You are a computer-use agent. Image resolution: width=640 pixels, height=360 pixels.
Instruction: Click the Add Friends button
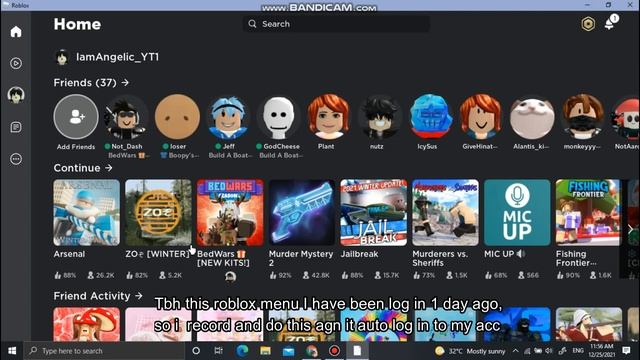pos(76,117)
